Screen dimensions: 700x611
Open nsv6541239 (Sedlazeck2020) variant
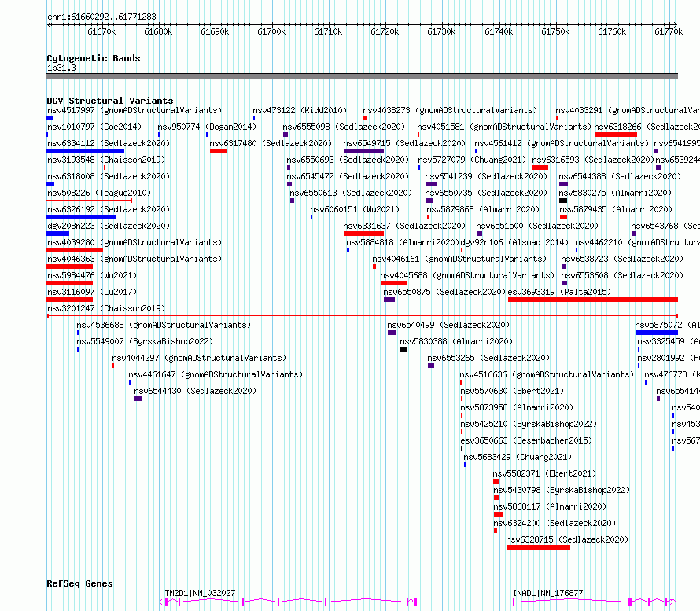486,176
